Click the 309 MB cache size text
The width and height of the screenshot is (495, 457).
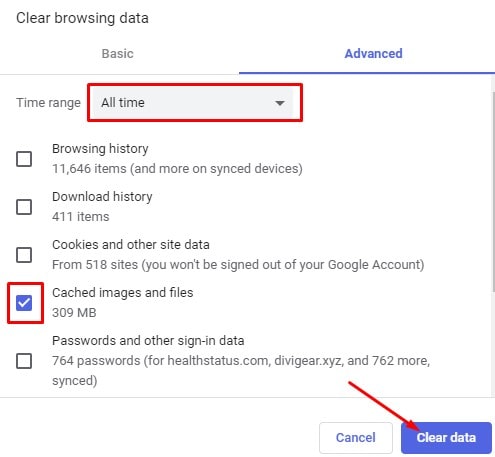(74, 313)
